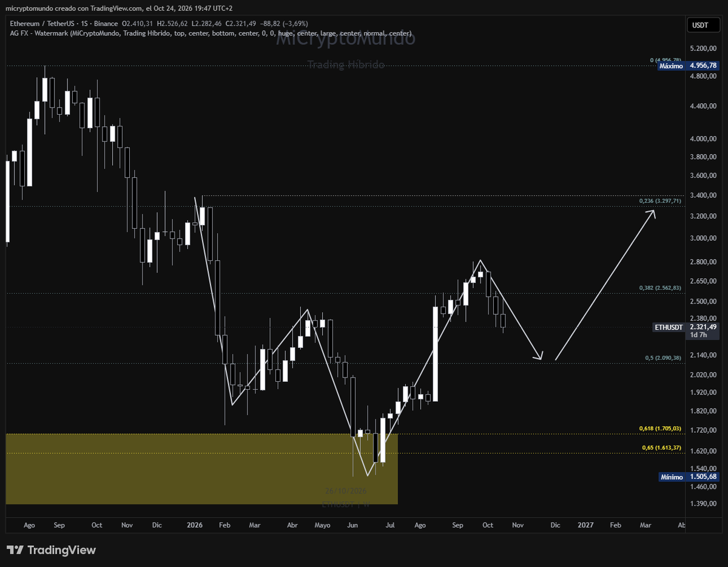Image resolution: width=728 pixels, height=567 pixels.
Task: Click the Jul label on time axis
Action: [389, 525]
